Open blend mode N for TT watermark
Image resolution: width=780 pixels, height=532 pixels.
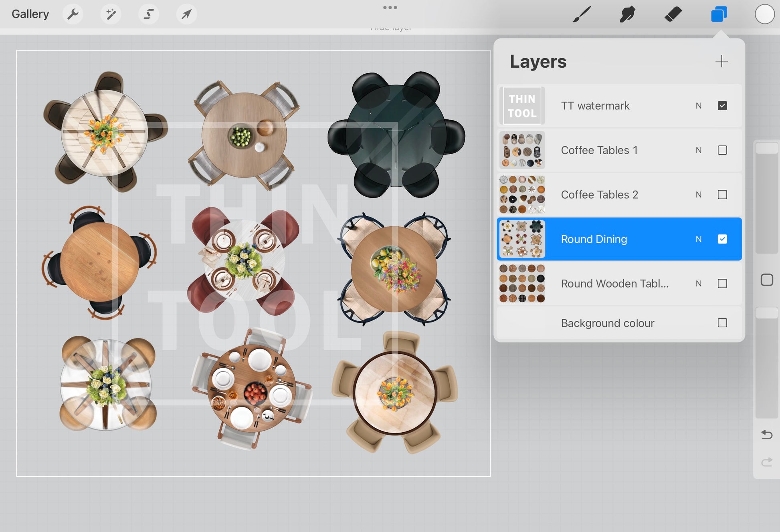699,106
